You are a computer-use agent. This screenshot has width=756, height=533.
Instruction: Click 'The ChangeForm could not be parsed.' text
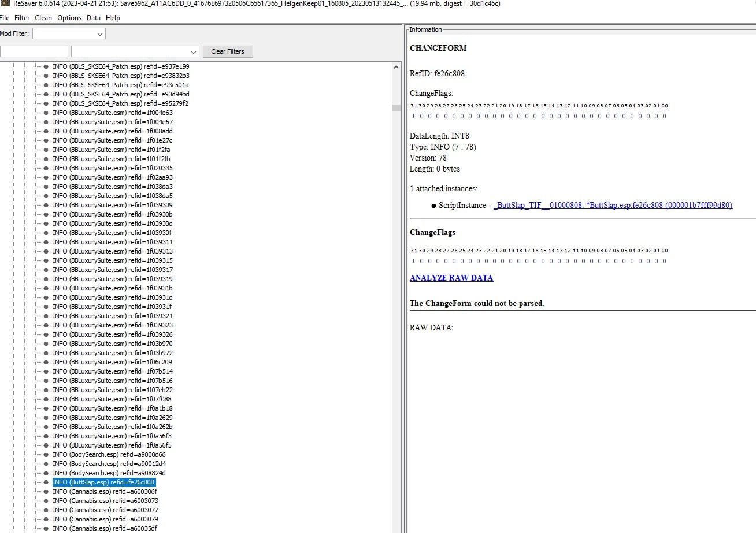(477, 303)
